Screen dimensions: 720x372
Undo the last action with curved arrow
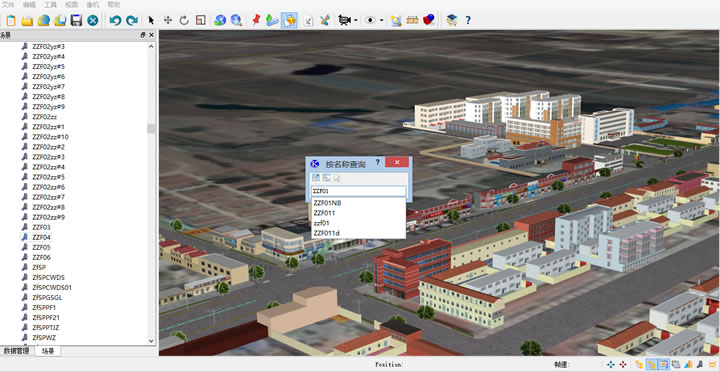[115, 20]
